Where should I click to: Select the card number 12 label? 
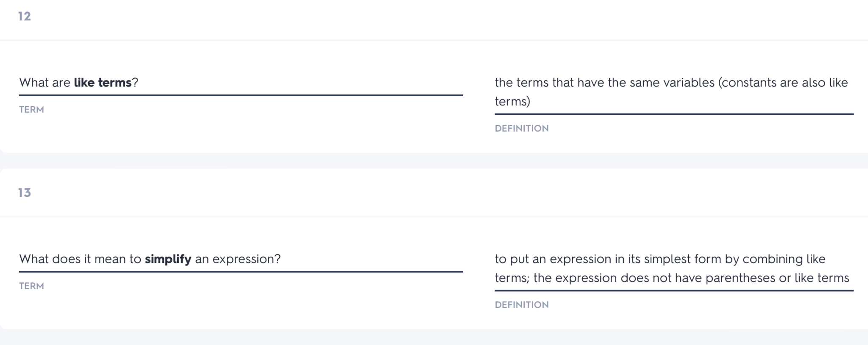tap(25, 17)
